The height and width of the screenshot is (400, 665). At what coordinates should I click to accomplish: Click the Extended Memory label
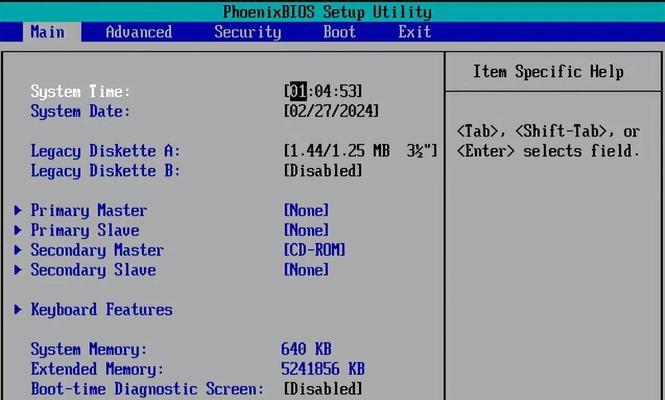click(x=97, y=369)
